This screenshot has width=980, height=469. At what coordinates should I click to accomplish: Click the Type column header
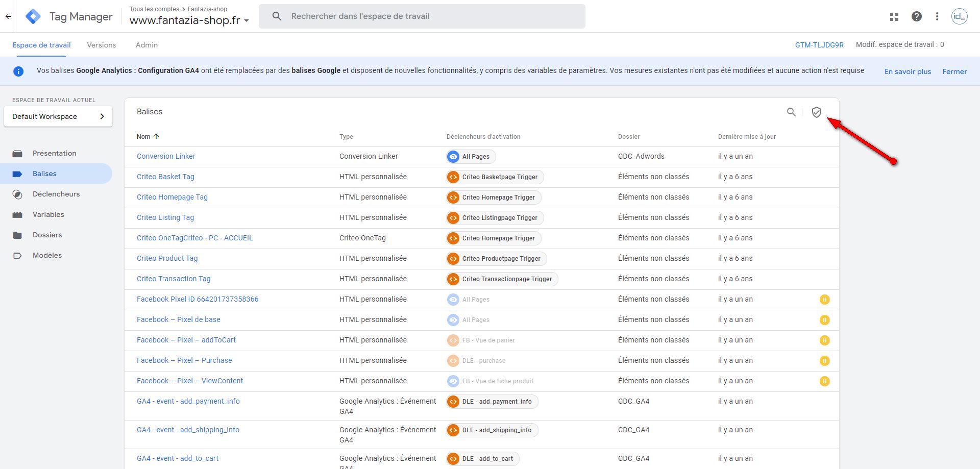click(346, 137)
